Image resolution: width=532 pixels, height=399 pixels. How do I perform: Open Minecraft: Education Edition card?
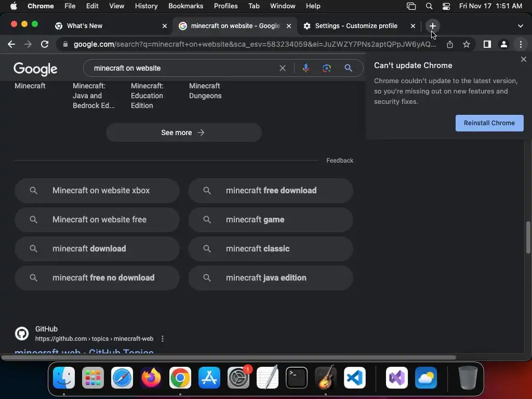(x=147, y=96)
